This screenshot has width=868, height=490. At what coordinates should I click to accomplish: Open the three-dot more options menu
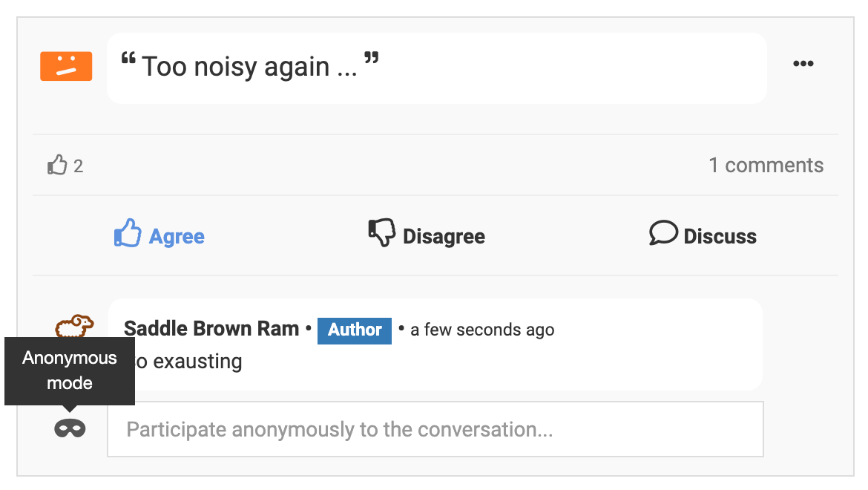[x=803, y=64]
